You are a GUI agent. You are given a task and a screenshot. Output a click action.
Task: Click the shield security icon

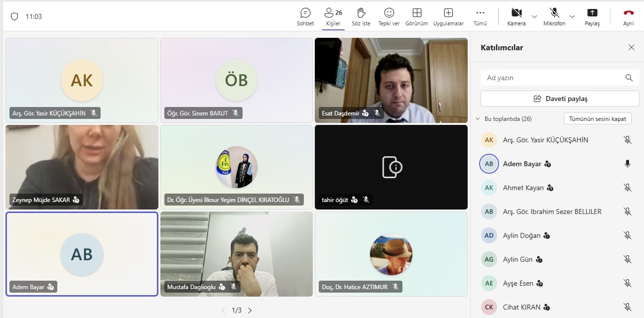point(14,16)
